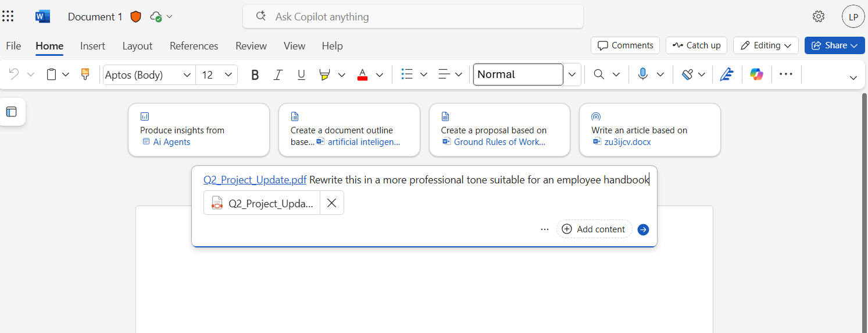Click the bullet list icon
Screen dimensions: 868x333
(x=407, y=75)
